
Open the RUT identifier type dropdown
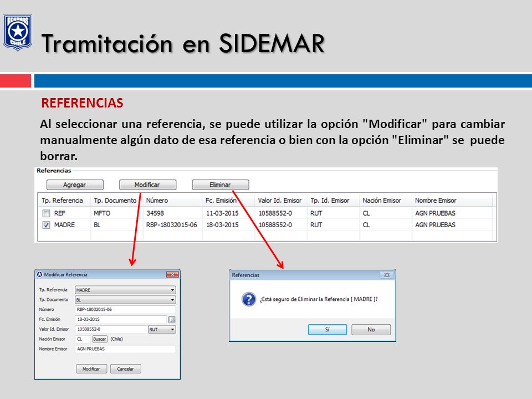click(162, 329)
